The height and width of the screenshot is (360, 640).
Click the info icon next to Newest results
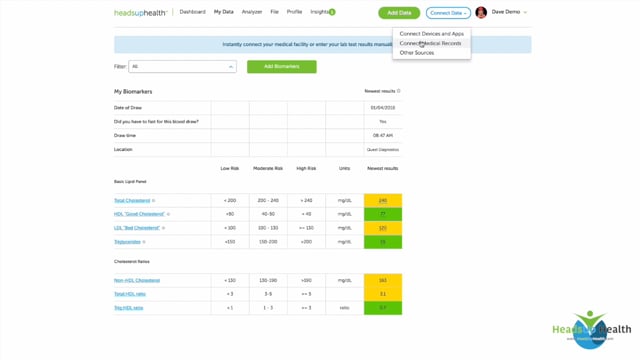click(x=399, y=91)
